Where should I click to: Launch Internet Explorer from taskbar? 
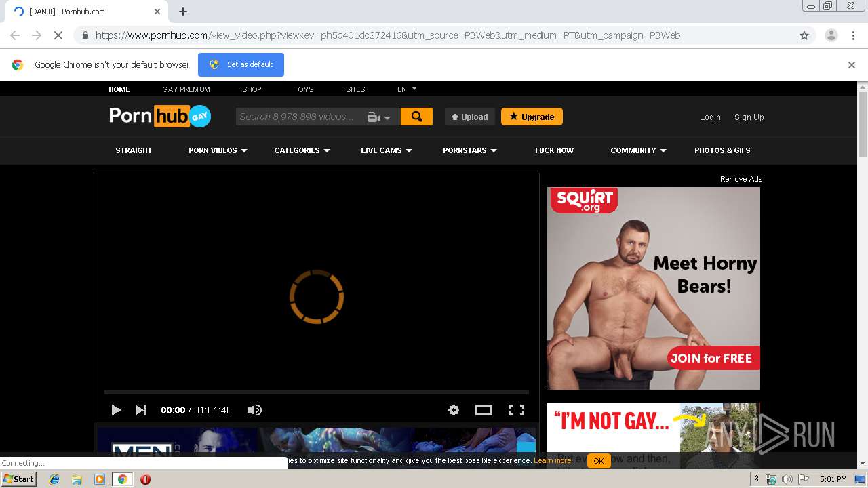[54, 479]
